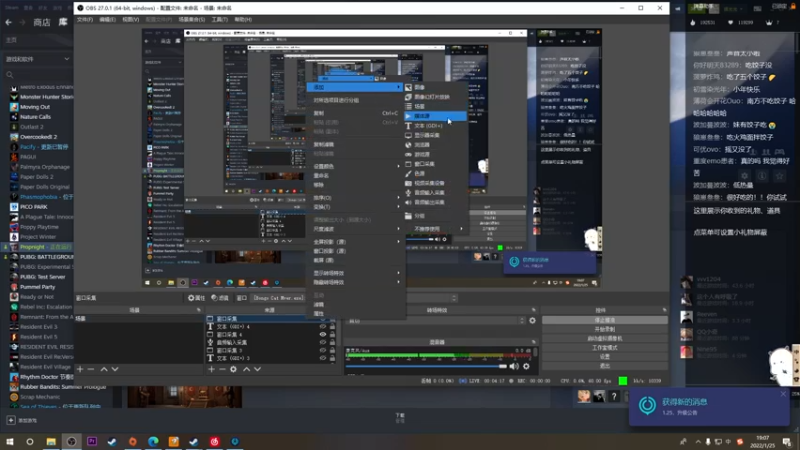
Task: Show hidden system tray icons chevron
Action: coord(697,441)
